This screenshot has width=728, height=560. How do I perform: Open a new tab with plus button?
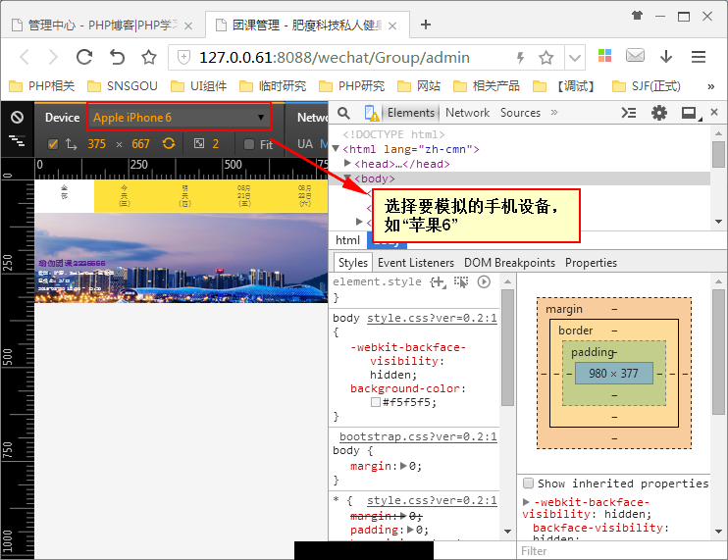[426, 25]
